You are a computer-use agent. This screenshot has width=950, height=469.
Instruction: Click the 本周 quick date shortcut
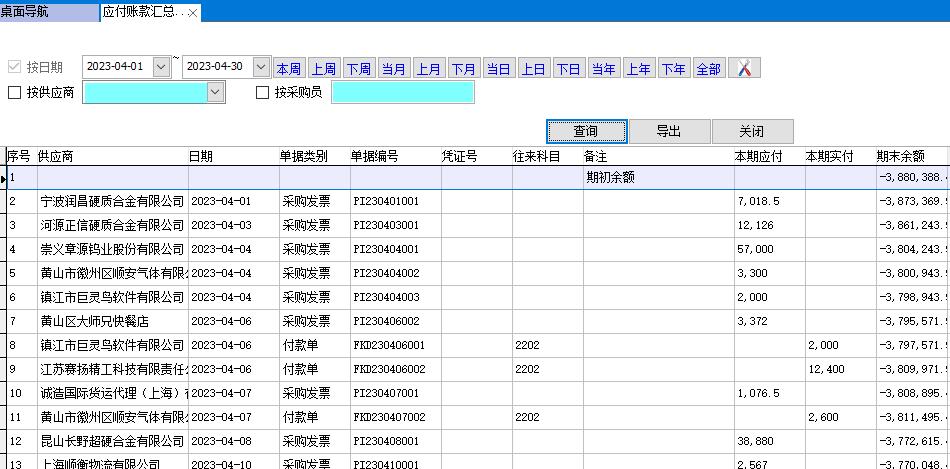[x=289, y=68]
